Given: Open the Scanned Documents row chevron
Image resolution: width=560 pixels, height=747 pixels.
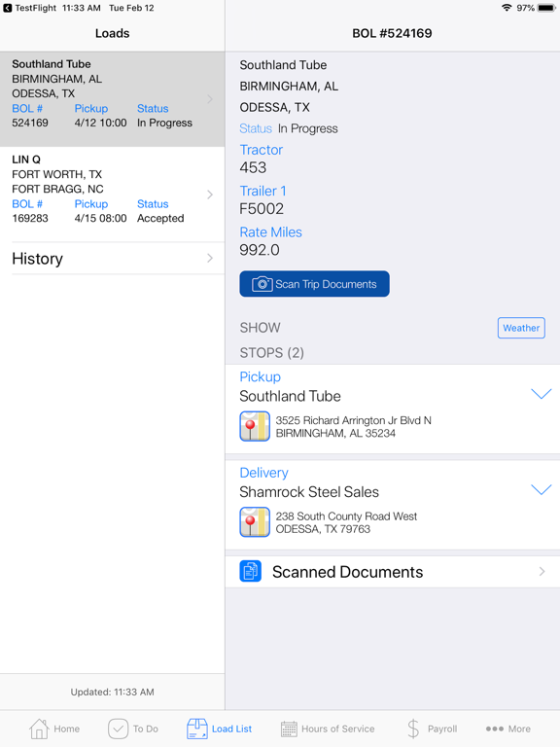Looking at the screenshot, I should coord(542,571).
